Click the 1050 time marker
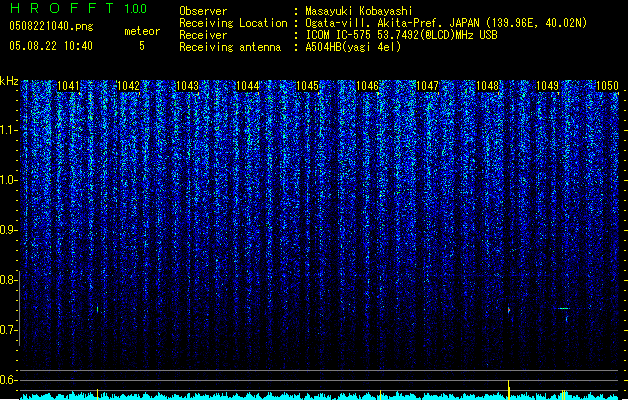The width and height of the screenshot is (629, 400). [x=607, y=86]
